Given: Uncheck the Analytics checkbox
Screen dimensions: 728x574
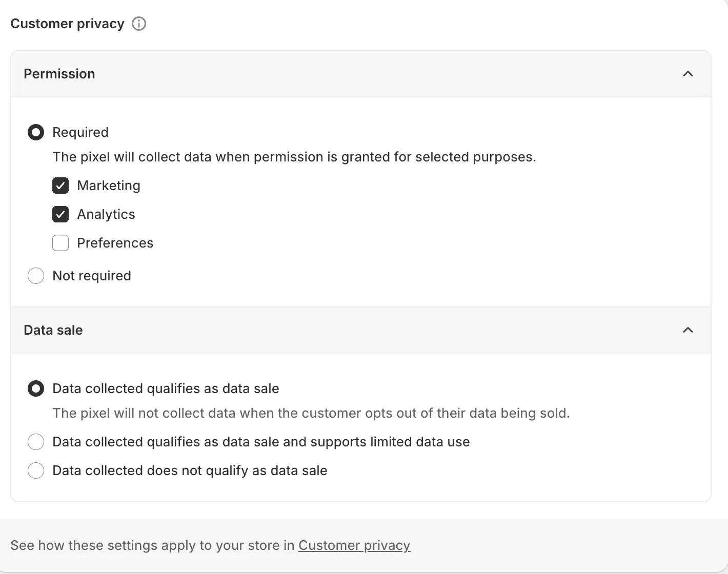Looking at the screenshot, I should click(x=60, y=214).
